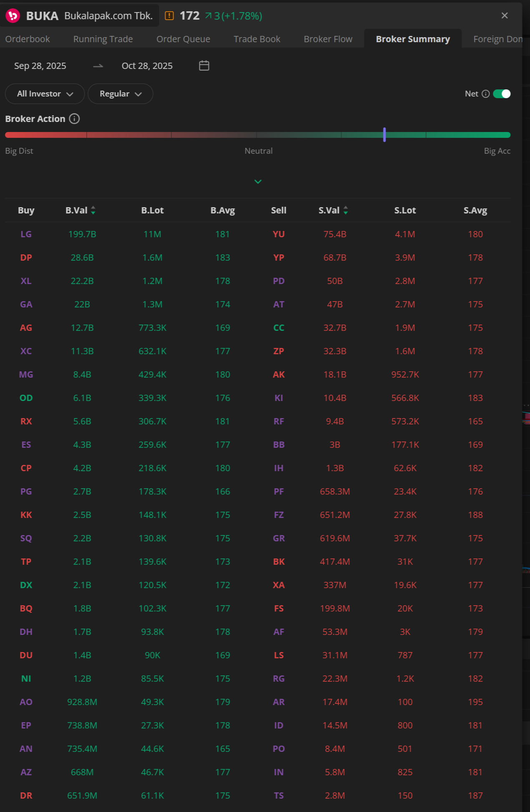Switch to the Broker Flow tab
The height and width of the screenshot is (812, 530).
(x=328, y=39)
